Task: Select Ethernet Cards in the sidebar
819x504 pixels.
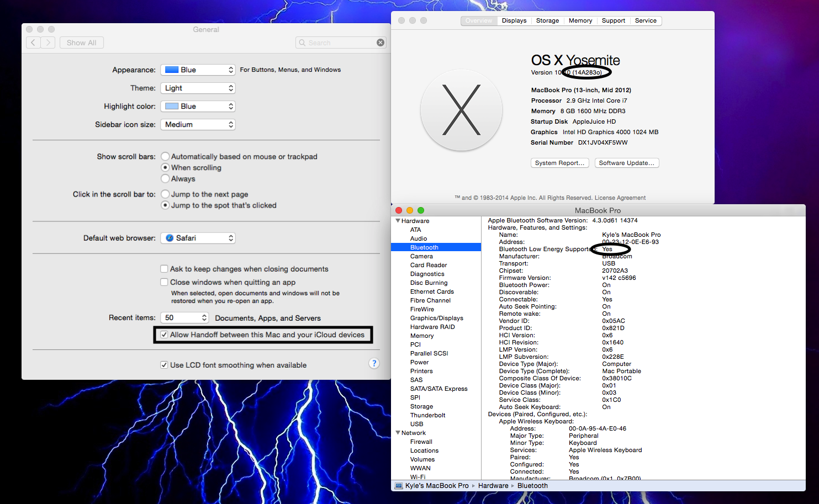Action: click(x=432, y=291)
